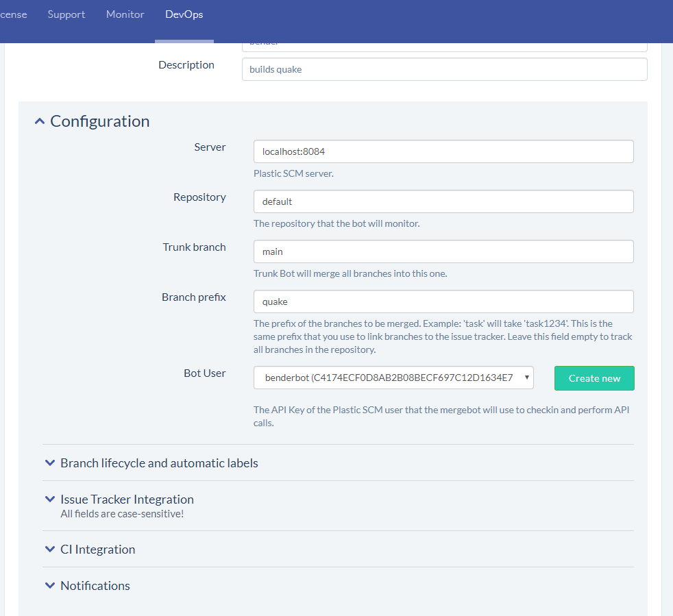Click the Repository field showing "default"
This screenshot has width=673, height=616.
point(443,201)
